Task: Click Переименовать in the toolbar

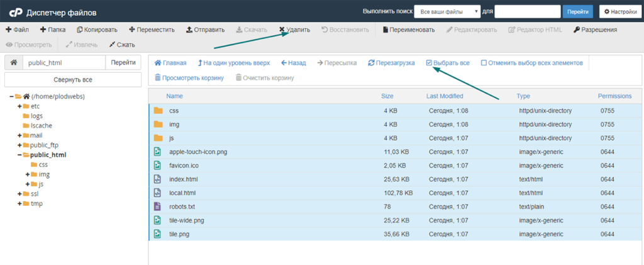Action: coord(409,30)
